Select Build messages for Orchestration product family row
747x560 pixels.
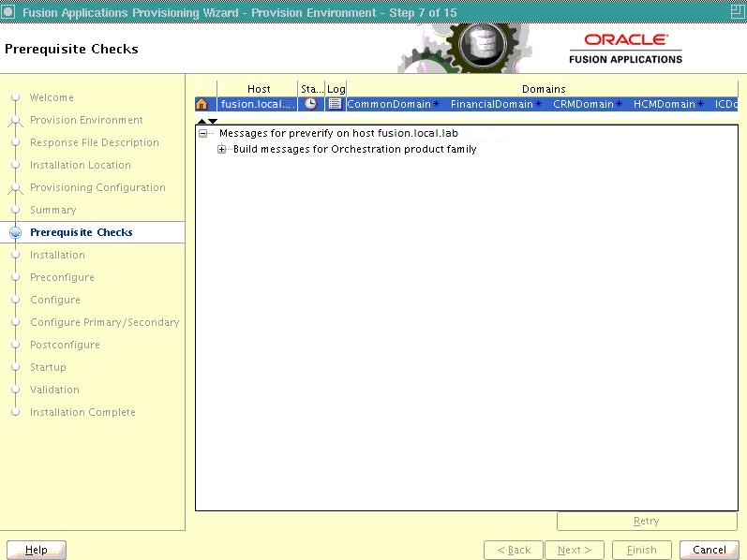[354, 150]
